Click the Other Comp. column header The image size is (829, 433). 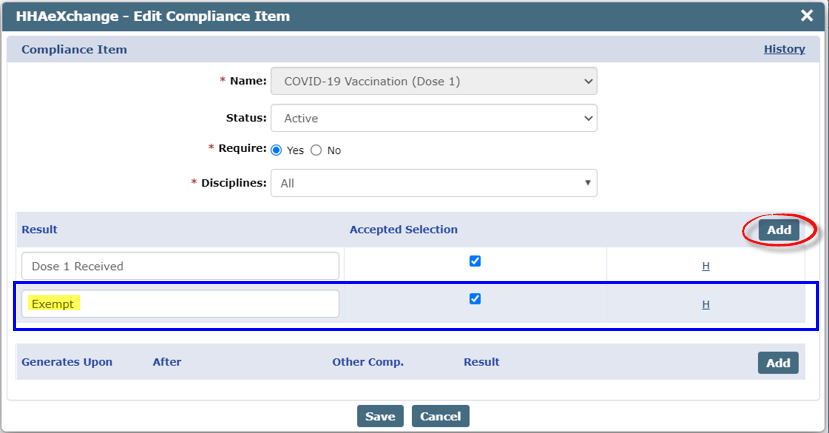coord(368,362)
